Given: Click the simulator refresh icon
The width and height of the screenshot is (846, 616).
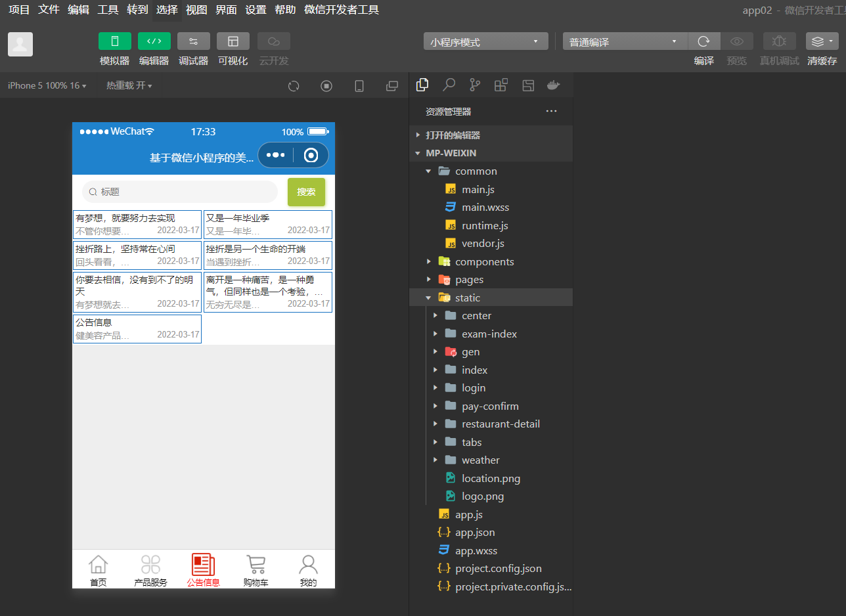Looking at the screenshot, I should tap(294, 86).
